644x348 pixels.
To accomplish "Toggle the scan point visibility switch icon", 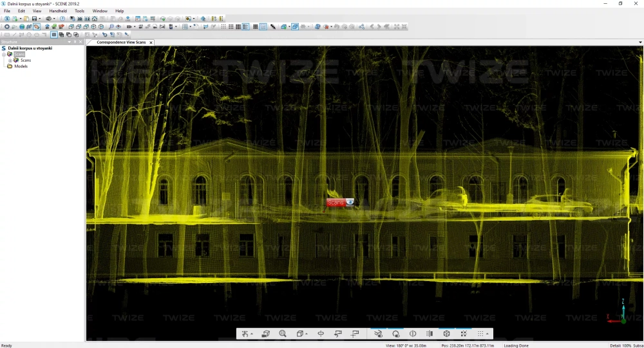I will (x=396, y=334).
